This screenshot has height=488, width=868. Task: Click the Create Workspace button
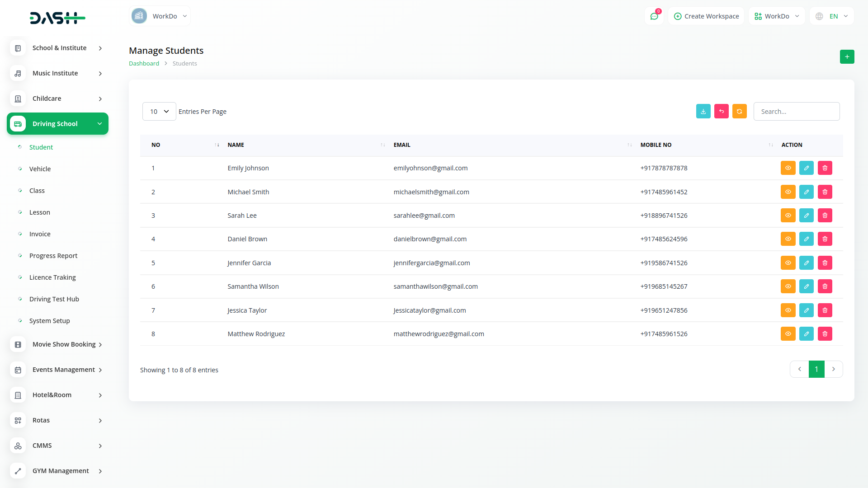(706, 16)
